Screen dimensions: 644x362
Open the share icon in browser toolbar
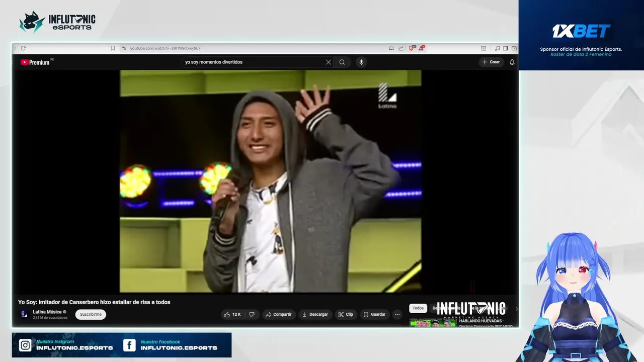(x=401, y=48)
